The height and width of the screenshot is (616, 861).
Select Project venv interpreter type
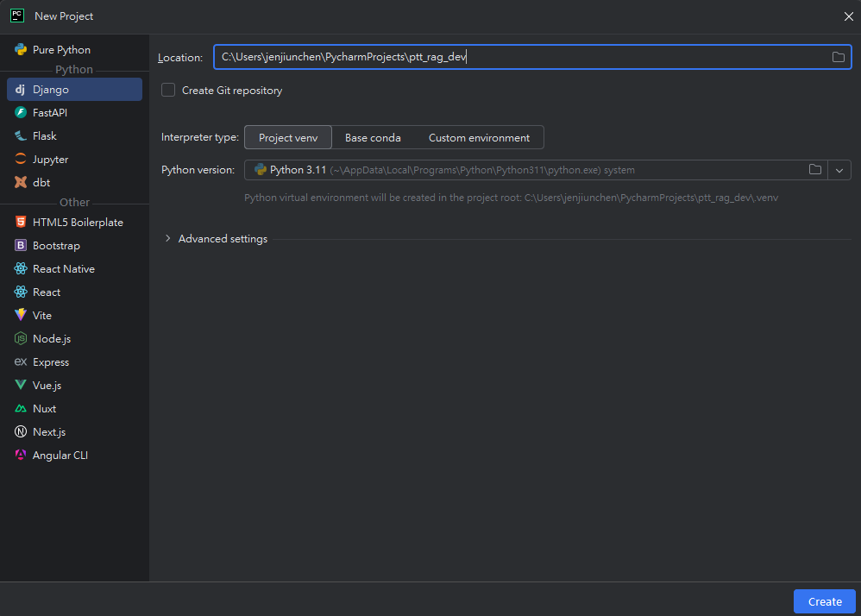tap(288, 137)
